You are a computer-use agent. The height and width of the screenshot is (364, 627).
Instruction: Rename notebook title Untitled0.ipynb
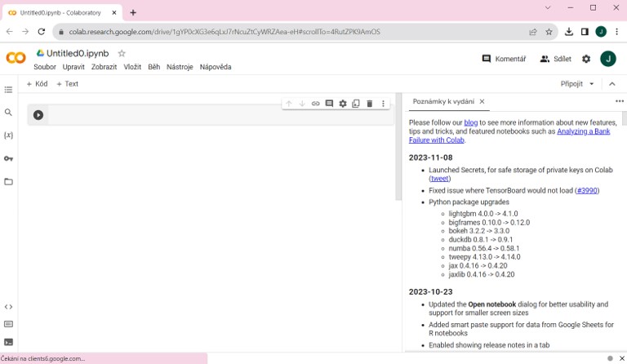click(x=78, y=53)
